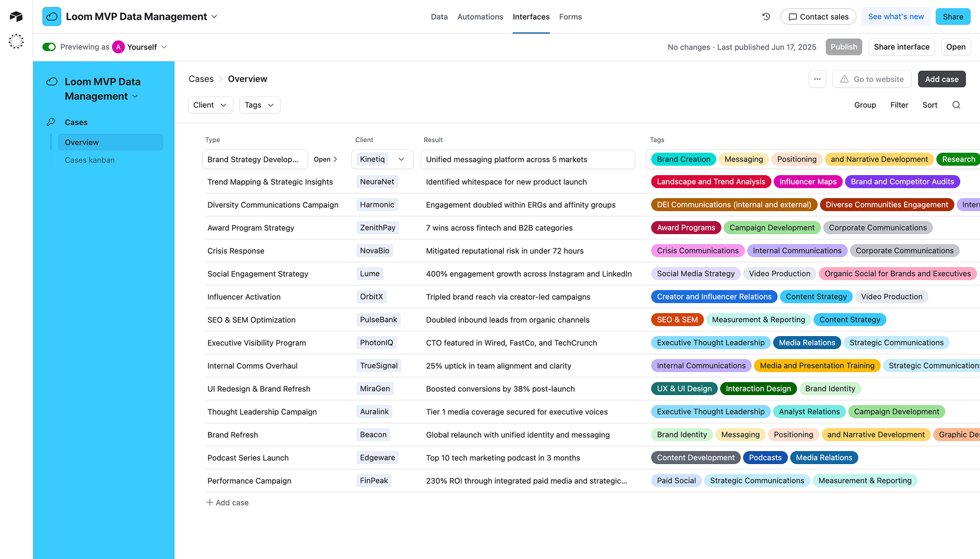The height and width of the screenshot is (559, 980).
Task: Toggle the Previewing as switch
Action: pos(49,47)
